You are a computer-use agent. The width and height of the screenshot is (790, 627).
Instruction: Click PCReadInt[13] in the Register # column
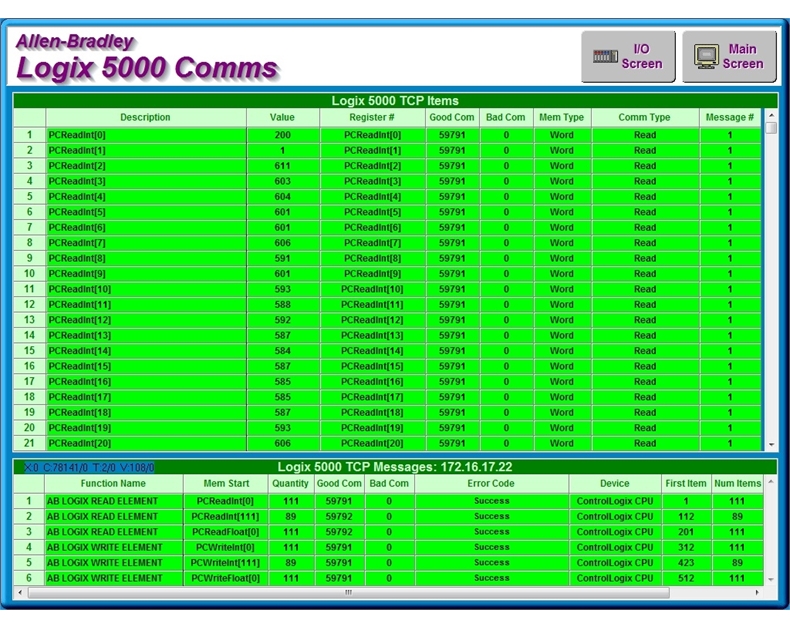point(372,335)
